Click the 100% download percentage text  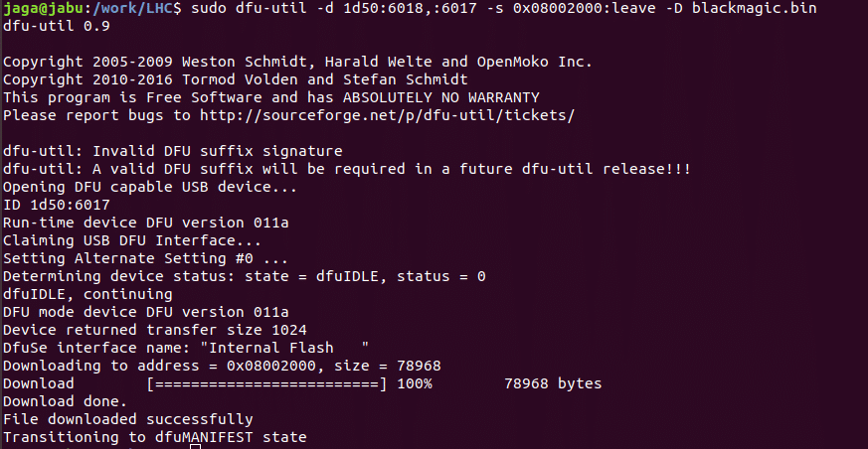[415, 383]
